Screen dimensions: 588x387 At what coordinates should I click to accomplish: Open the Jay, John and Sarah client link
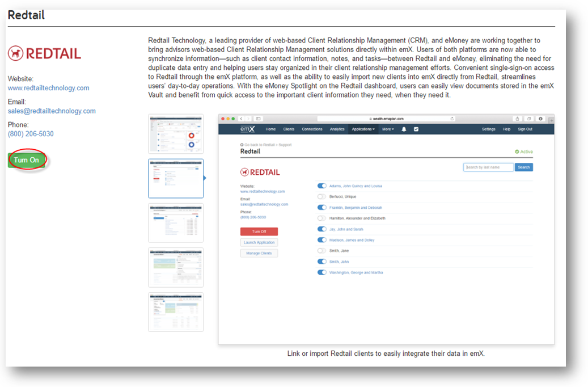(346, 229)
